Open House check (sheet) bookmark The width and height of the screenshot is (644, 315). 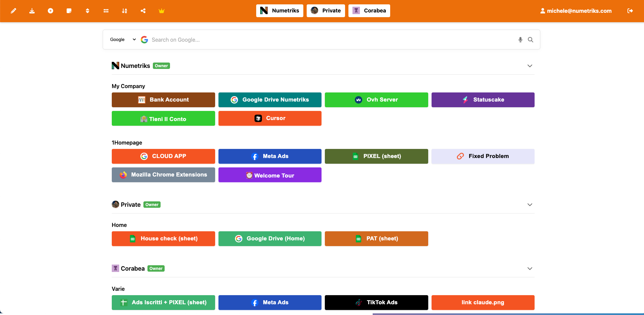(163, 239)
